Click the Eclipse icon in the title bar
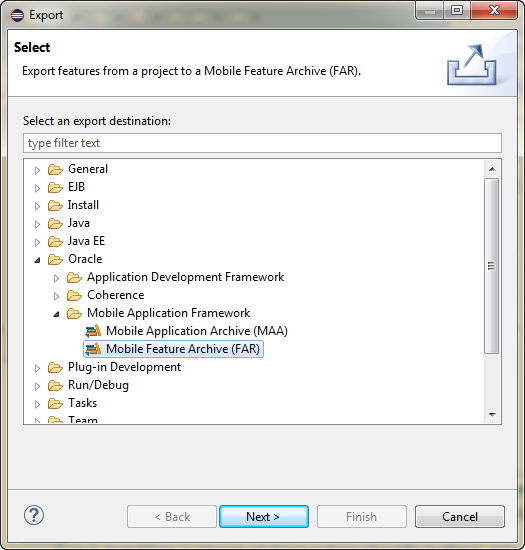Screen dimensions: 525x550 17,15
